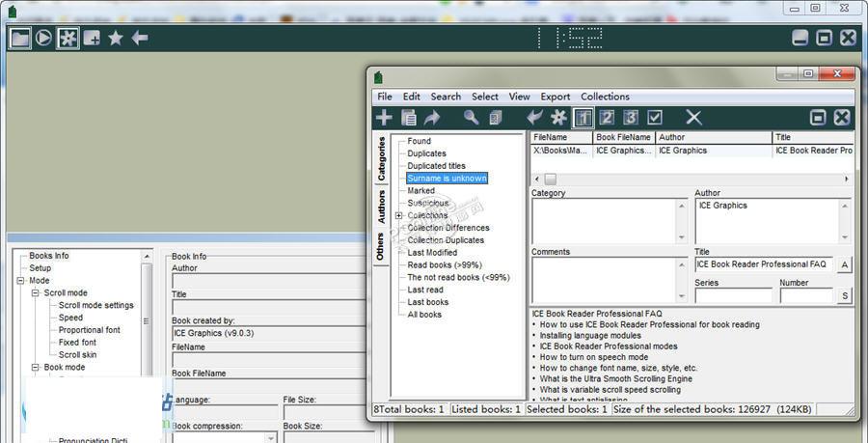Switch to view mode 2 in library toolbar
This screenshot has width=868, height=443.
point(608,118)
